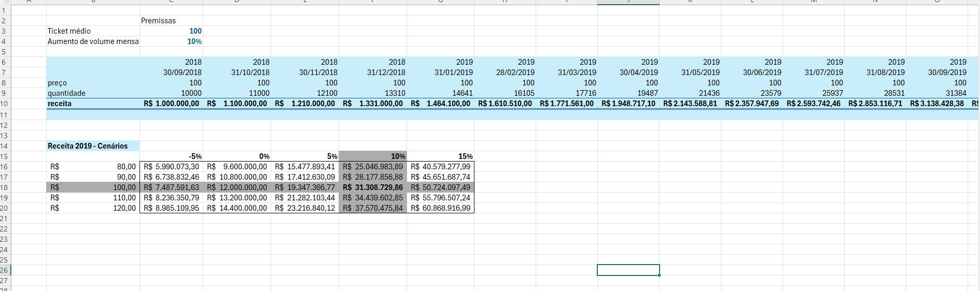Select the date cell 31/08/2019
980x291 pixels.
(x=875, y=72)
